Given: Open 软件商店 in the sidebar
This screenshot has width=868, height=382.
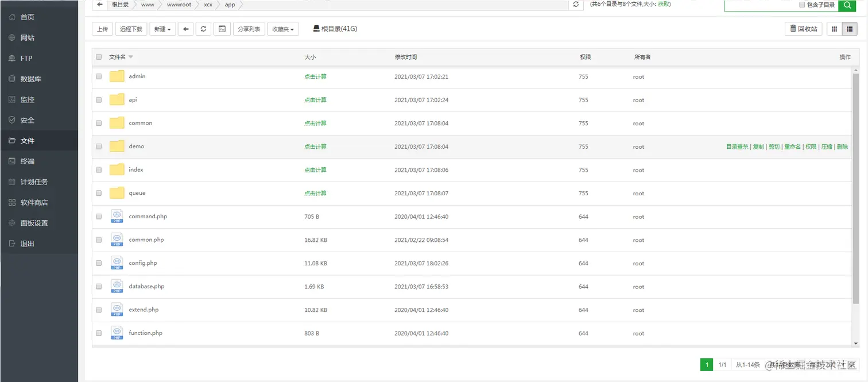Looking at the screenshot, I should (x=39, y=203).
